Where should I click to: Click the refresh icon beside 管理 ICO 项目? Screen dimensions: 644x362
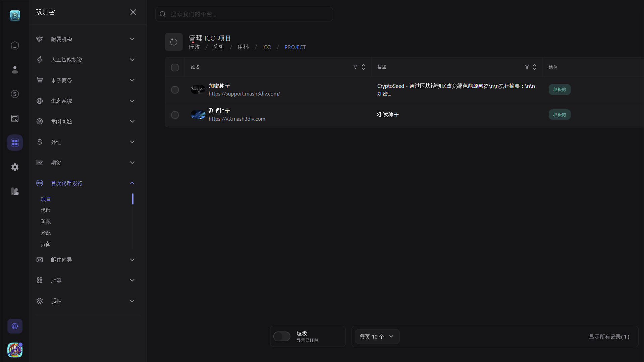coord(173,42)
